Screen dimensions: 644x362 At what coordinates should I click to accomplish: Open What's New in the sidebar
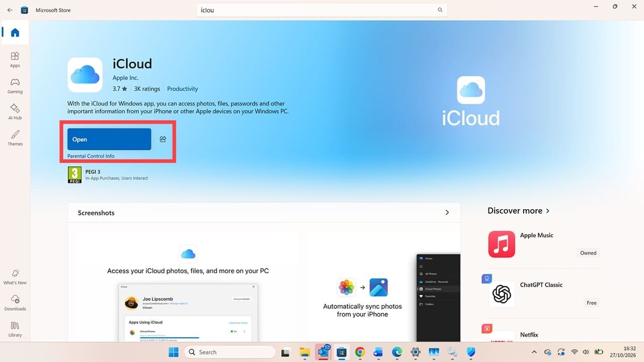[15, 277]
